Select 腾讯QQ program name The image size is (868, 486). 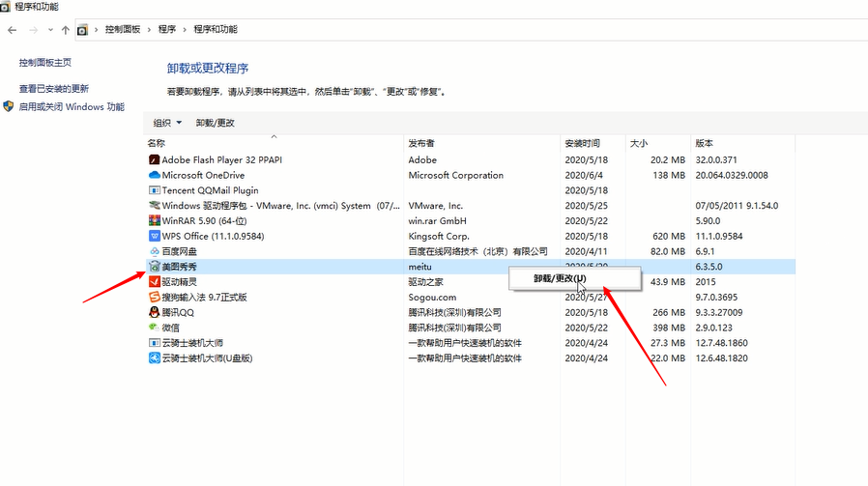(178, 313)
